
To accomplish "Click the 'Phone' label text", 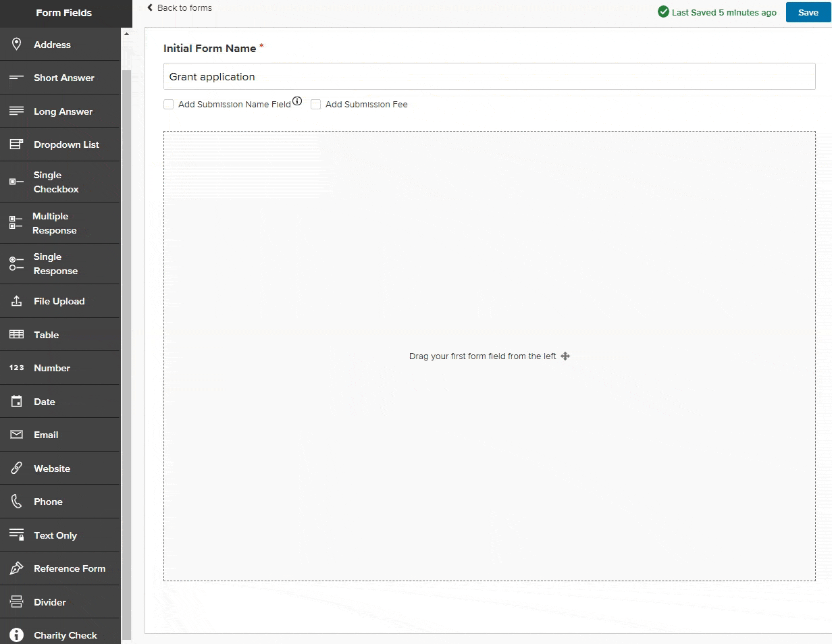I will (x=48, y=502).
